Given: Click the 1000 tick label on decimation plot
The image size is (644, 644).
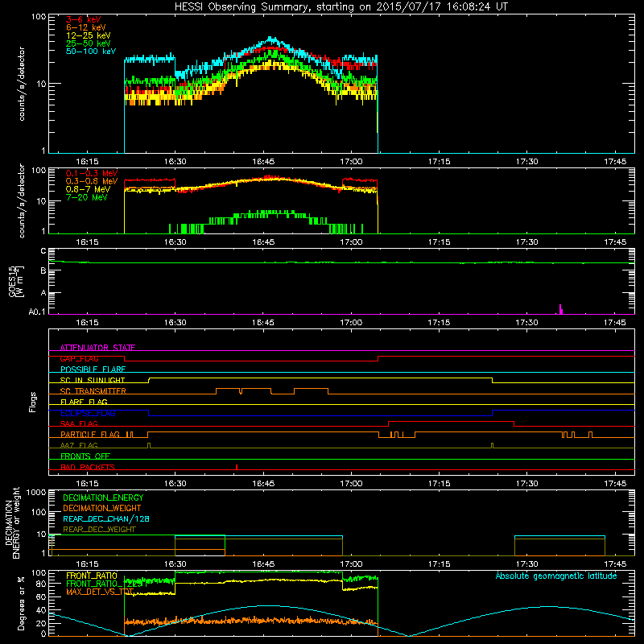Looking at the screenshot, I should pos(36,492).
